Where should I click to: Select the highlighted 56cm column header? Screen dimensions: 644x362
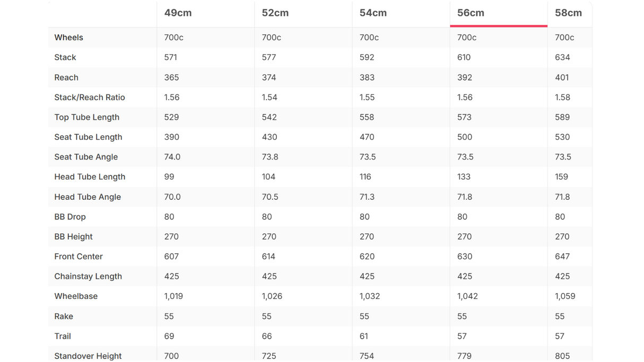(x=471, y=13)
